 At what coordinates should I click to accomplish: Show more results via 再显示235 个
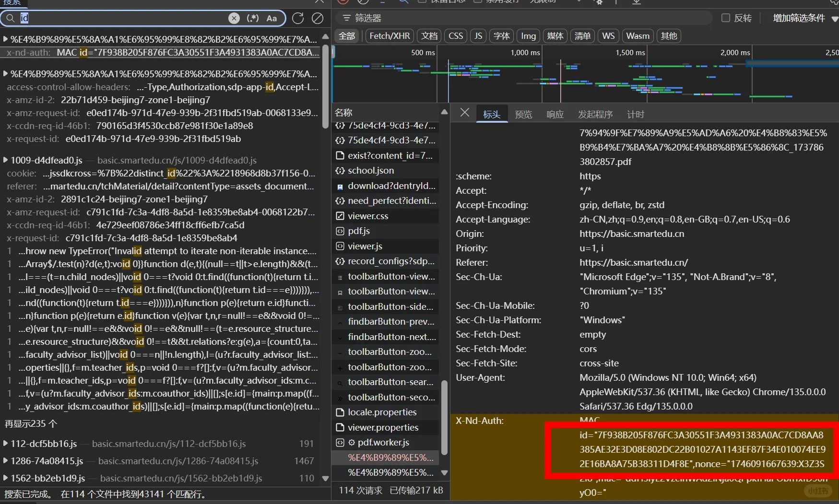[x=31, y=424]
